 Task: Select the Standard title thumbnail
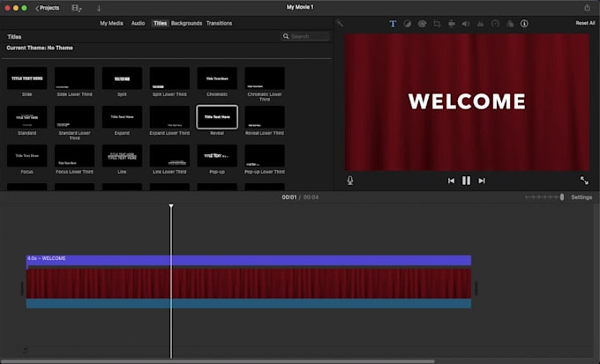point(26,117)
